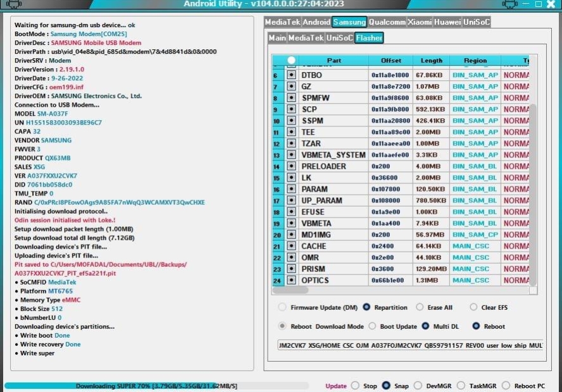Toggle the checkbox for GZ partition
The height and width of the screenshot is (392, 562).
pyautogui.click(x=291, y=86)
